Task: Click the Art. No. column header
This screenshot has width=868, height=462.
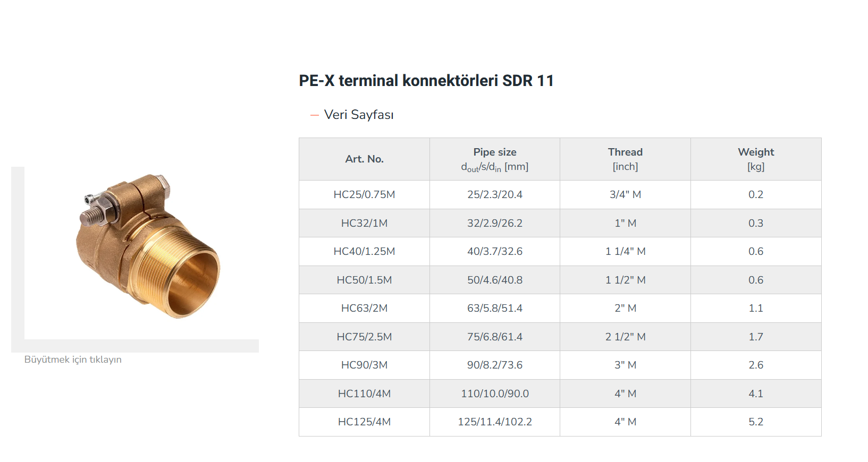Action: point(364,159)
